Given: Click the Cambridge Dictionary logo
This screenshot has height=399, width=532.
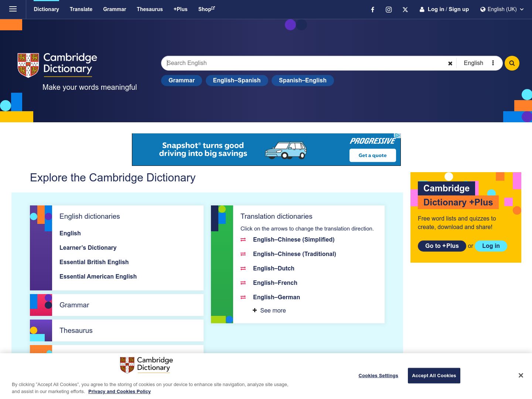Looking at the screenshot, I should (x=58, y=65).
